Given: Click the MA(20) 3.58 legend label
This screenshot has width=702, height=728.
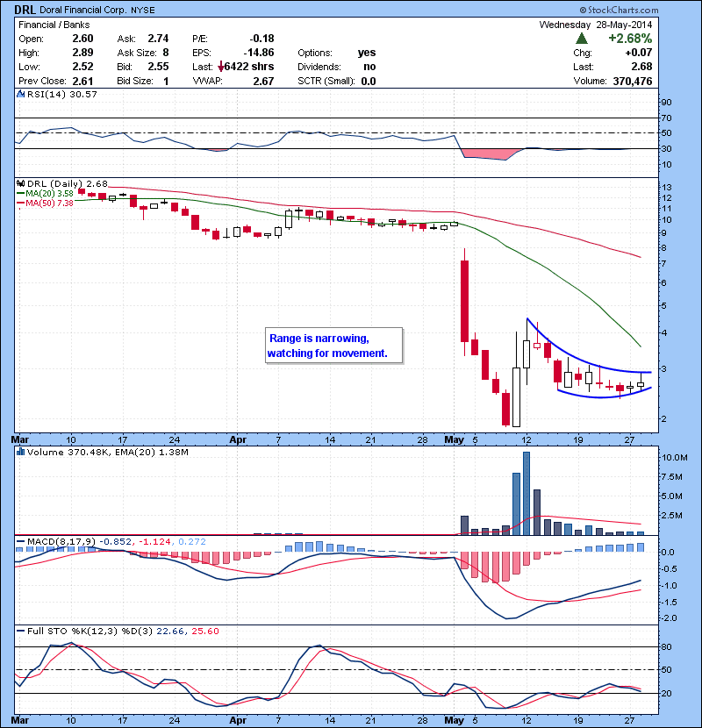Looking at the screenshot, I should tap(49, 193).
